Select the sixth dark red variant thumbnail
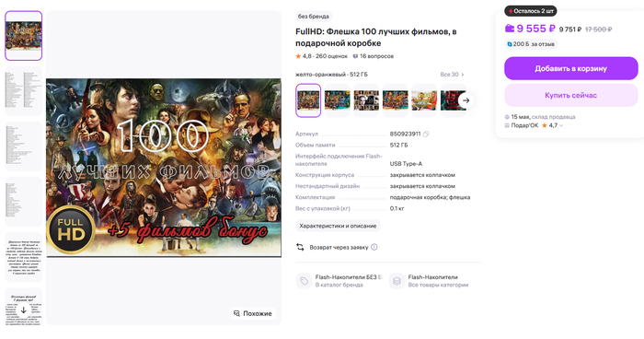644x339 pixels. 453,100
